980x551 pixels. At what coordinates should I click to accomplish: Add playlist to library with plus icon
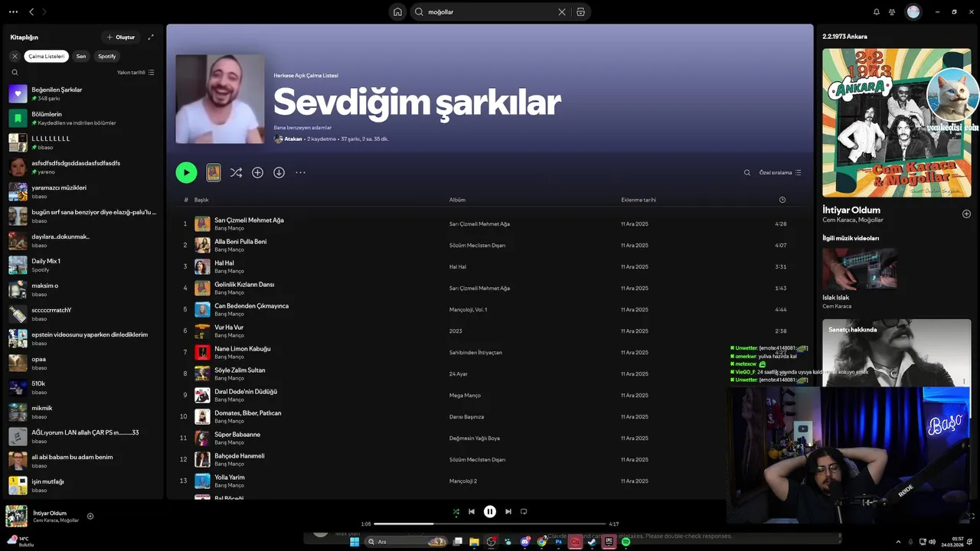pos(257,173)
